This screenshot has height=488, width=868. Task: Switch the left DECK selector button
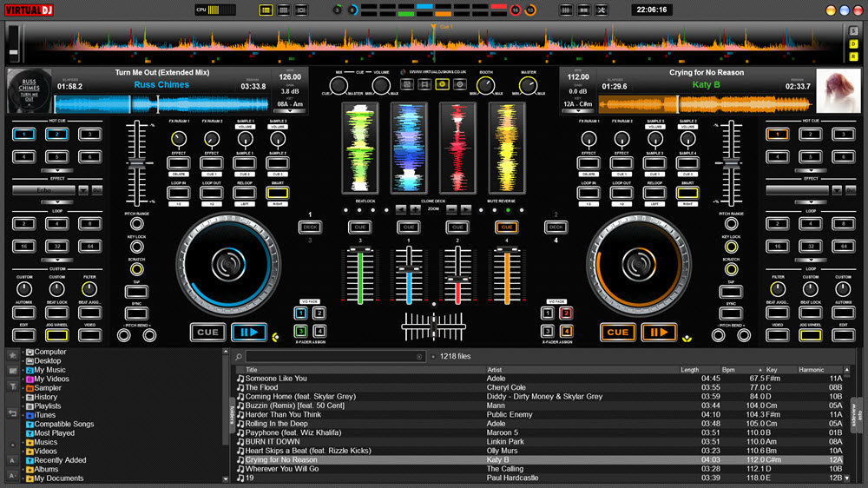311,228
